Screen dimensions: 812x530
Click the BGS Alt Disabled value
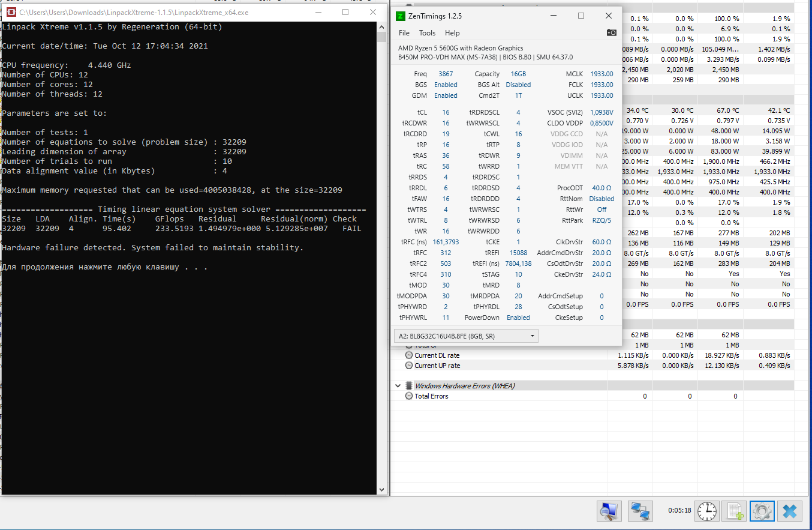pyautogui.click(x=518, y=85)
